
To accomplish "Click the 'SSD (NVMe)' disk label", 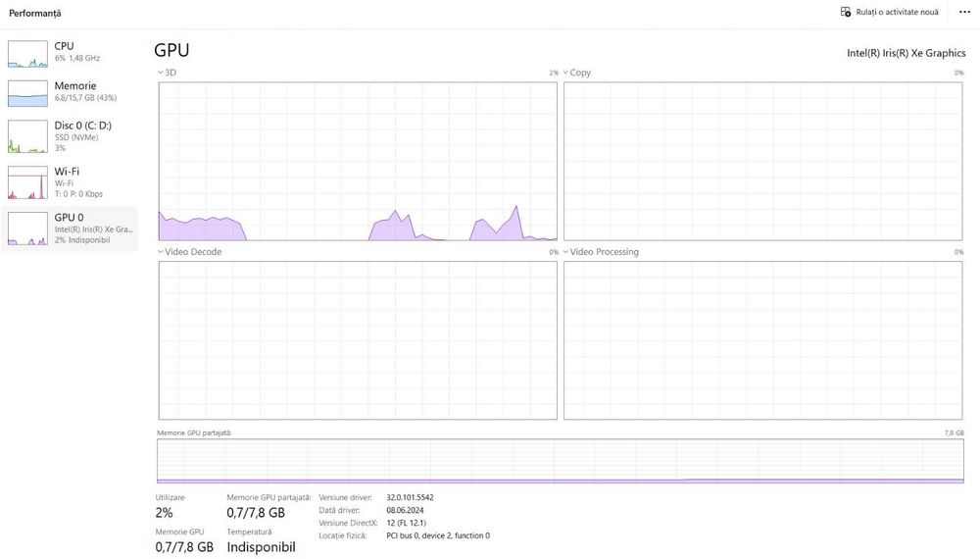I will [76, 137].
